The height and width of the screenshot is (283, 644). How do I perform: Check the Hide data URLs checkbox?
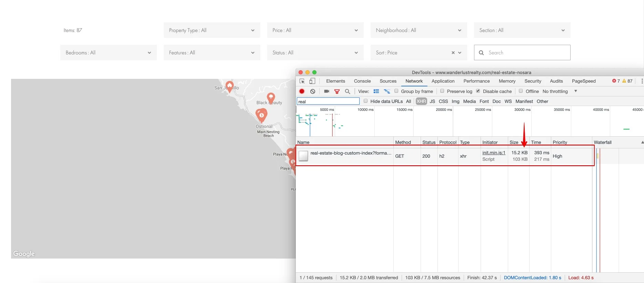pyautogui.click(x=366, y=101)
